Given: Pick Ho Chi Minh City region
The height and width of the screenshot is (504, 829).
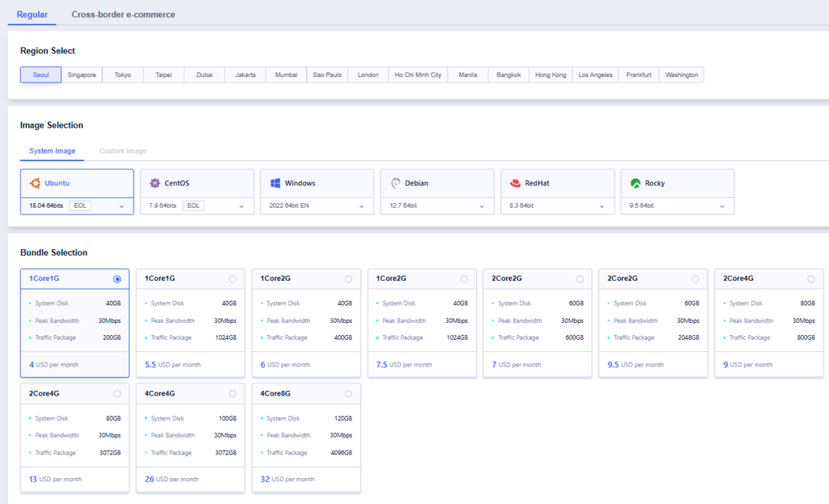Looking at the screenshot, I should click(418, 75).
